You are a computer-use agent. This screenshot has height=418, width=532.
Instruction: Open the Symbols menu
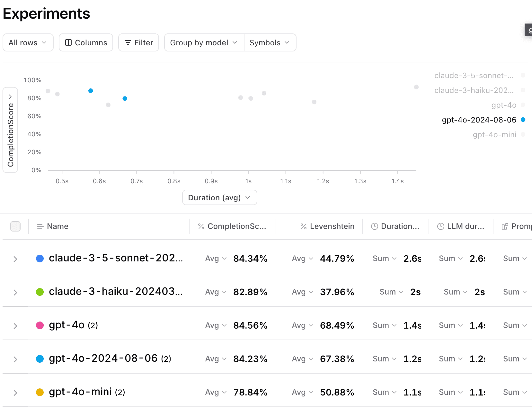click(x=270, y=43)
